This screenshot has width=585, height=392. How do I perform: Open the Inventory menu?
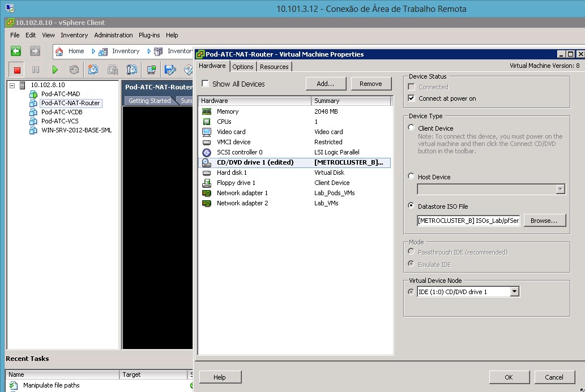[x=74, y=35]
